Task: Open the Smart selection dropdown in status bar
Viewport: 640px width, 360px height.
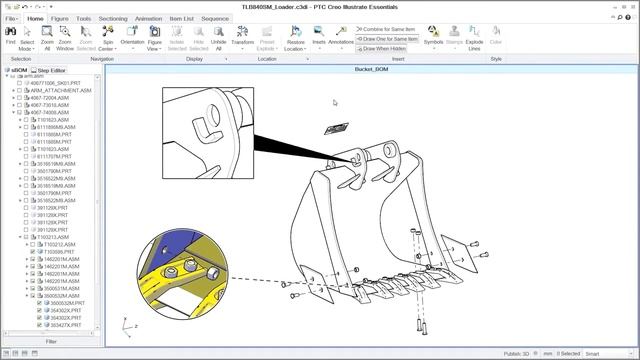Action: (609, 354)
